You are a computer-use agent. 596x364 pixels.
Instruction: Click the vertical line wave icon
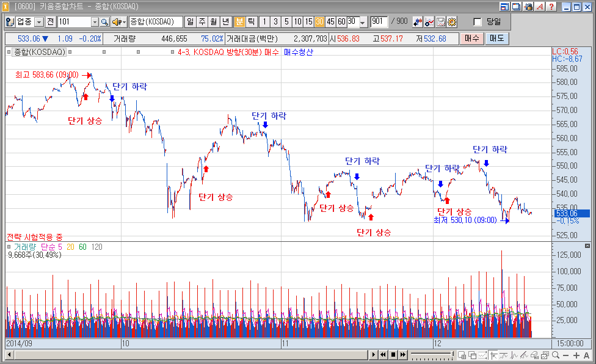coord(514,355)
